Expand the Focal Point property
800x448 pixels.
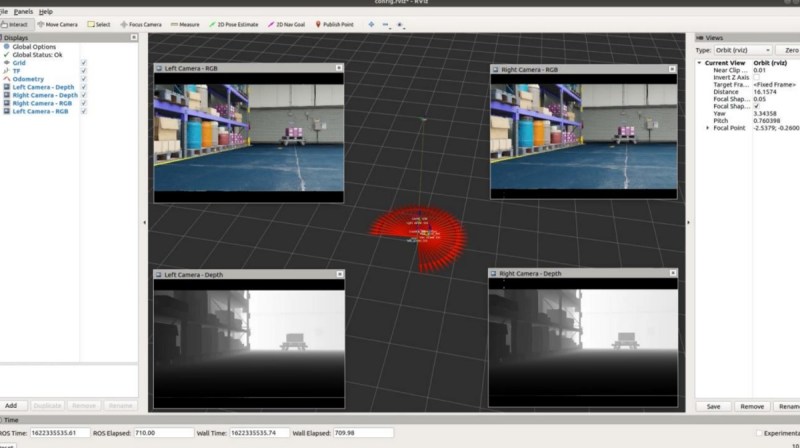tap(707, 128)
